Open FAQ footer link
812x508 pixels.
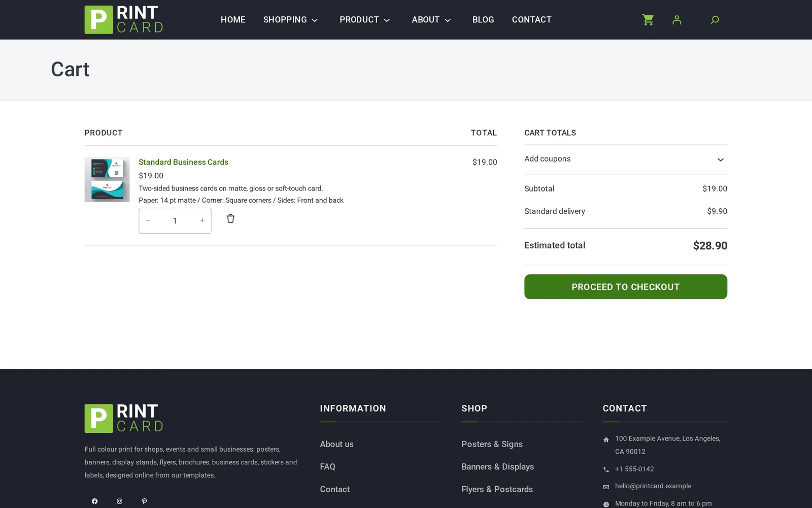coord(327,466)
